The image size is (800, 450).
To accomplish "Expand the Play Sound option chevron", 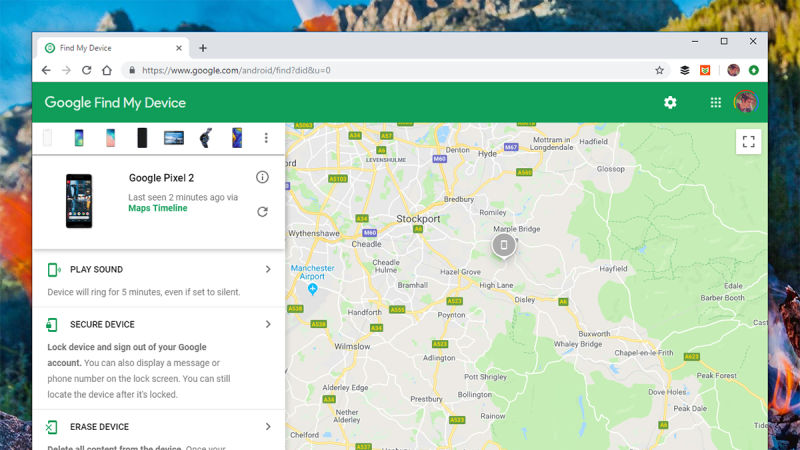I will [268, 269].
